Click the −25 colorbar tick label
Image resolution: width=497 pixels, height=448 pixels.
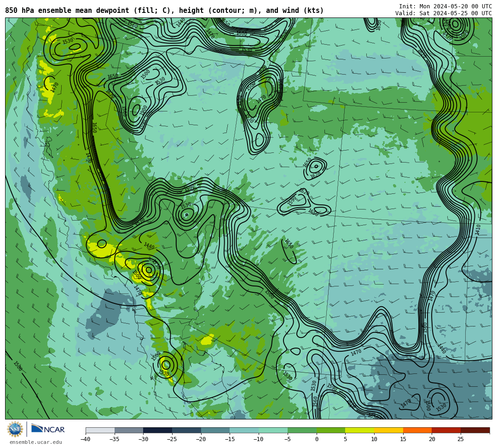172,439
